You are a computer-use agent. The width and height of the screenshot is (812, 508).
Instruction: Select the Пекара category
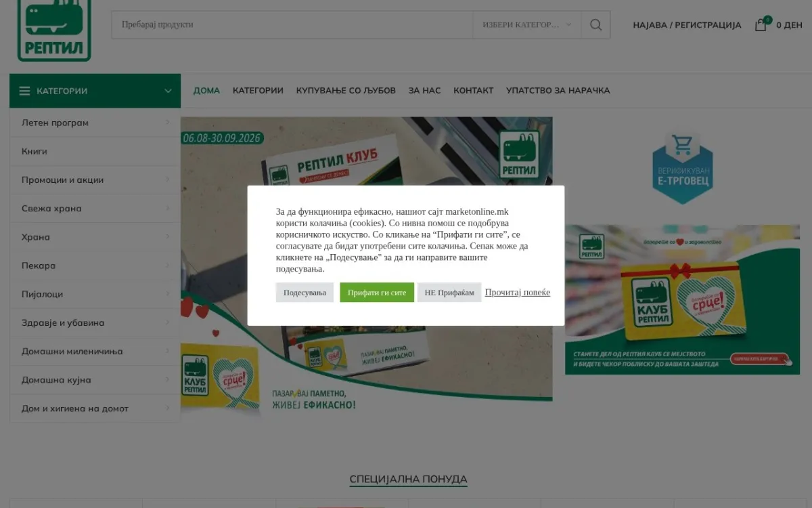click(39, 265)
